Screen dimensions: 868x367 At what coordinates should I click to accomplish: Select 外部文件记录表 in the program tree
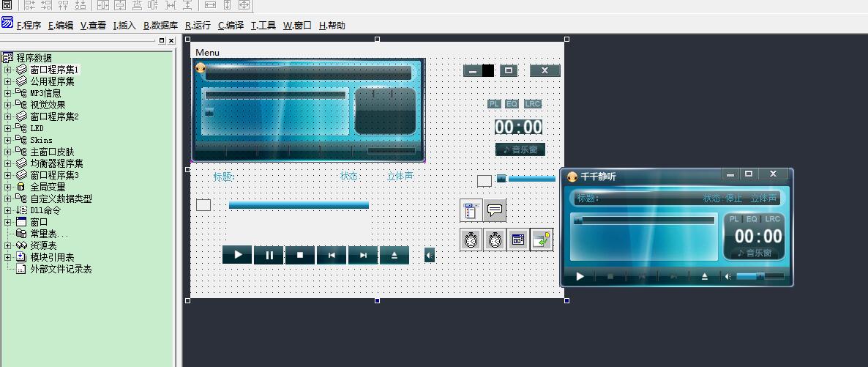[60, 269]
